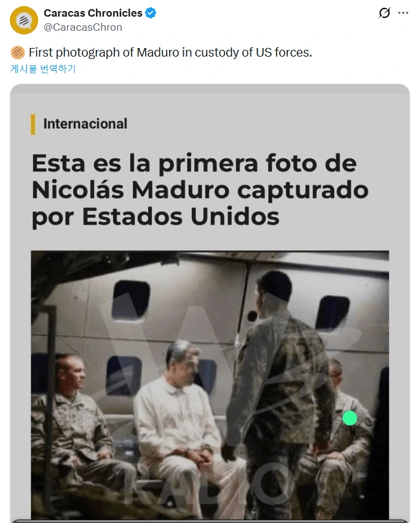Open the Caracas Chronicles profile avatar

click(24, 20)
